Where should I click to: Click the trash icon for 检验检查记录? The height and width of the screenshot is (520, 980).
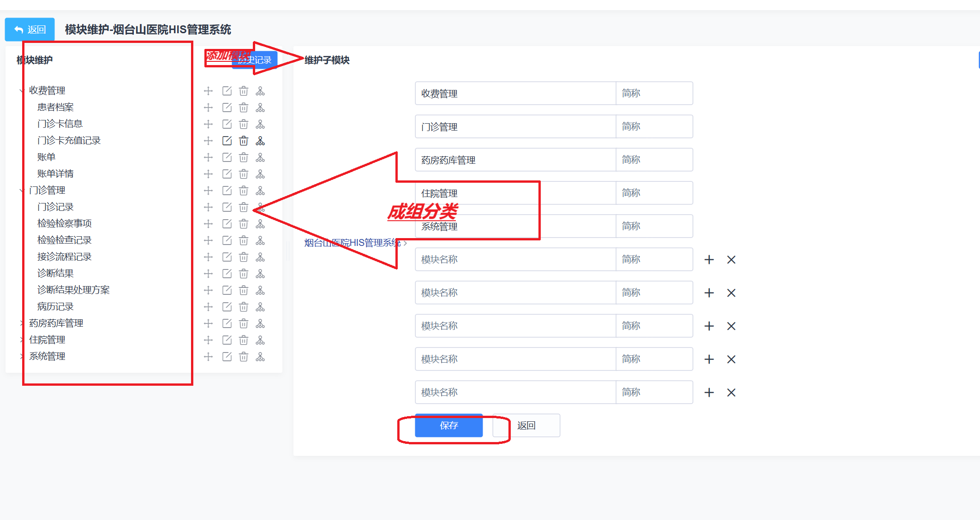[244, 240]
